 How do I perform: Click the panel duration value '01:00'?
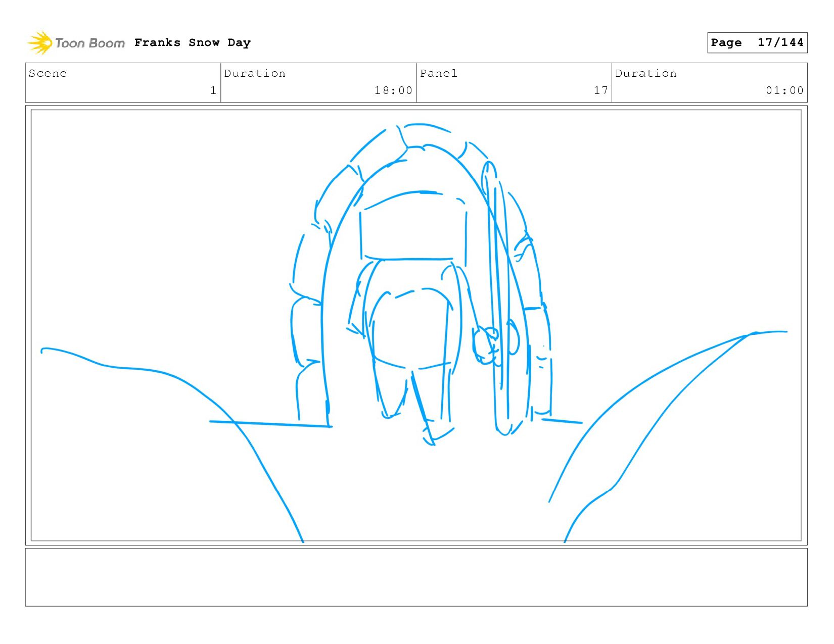[784, 90]
